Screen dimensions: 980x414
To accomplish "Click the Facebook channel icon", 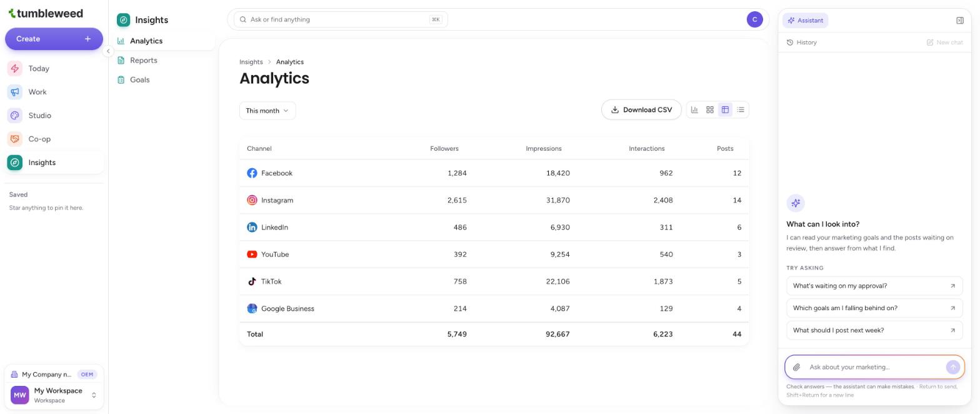I will pyautogui.click(x=252, y=173).
